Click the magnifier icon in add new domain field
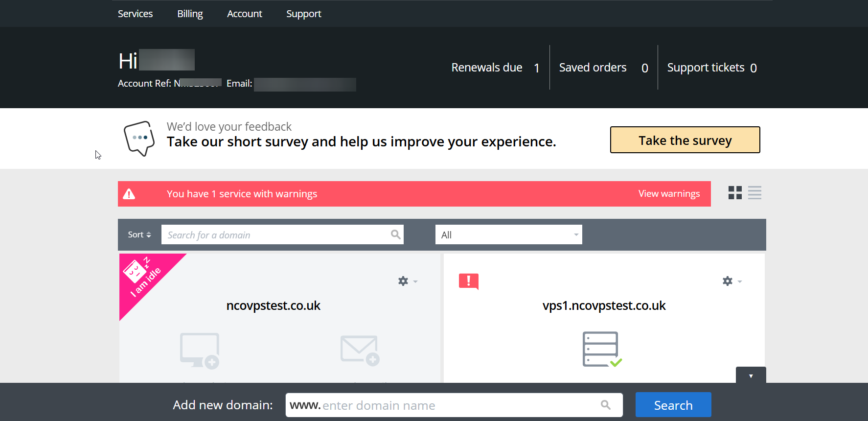 click(x=606, y=405)
